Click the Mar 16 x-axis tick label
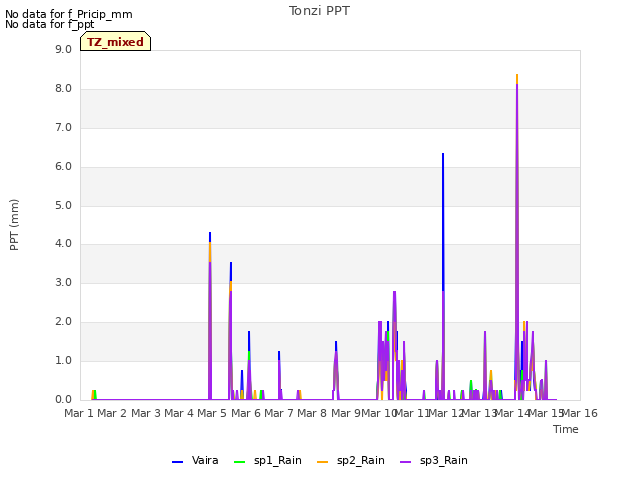 point(580,413)
